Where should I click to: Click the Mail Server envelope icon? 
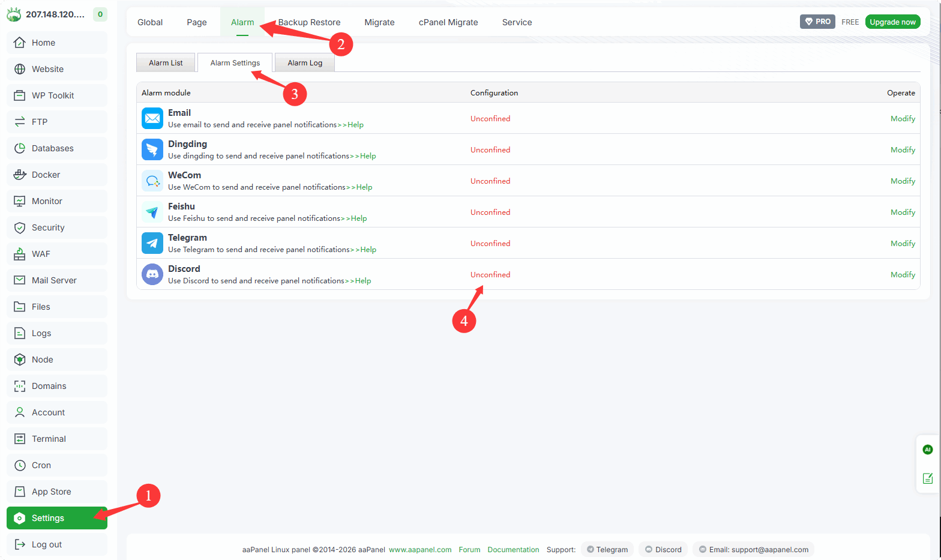(x=20, y=280)
